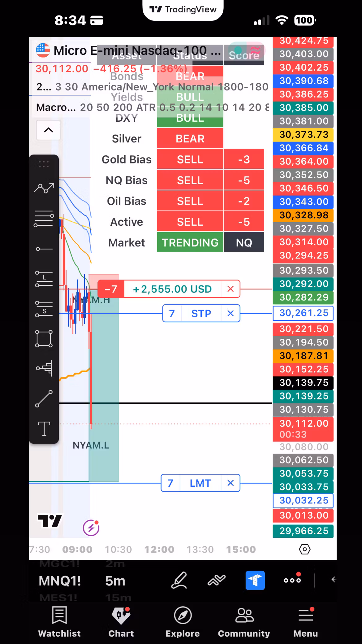The width and height of the screenshot is (362, 644).
Task: Open the horizontal ray tool
Action: click(x=44, y=249)
